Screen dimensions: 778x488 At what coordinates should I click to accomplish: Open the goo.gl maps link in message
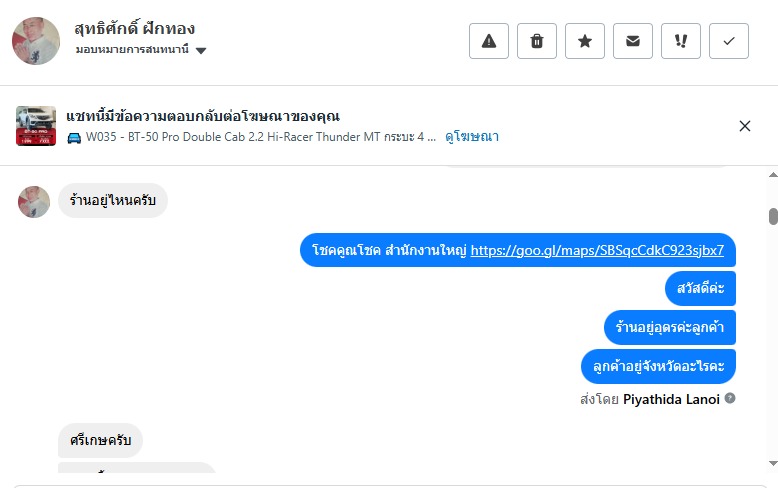[x=597, y=250]
